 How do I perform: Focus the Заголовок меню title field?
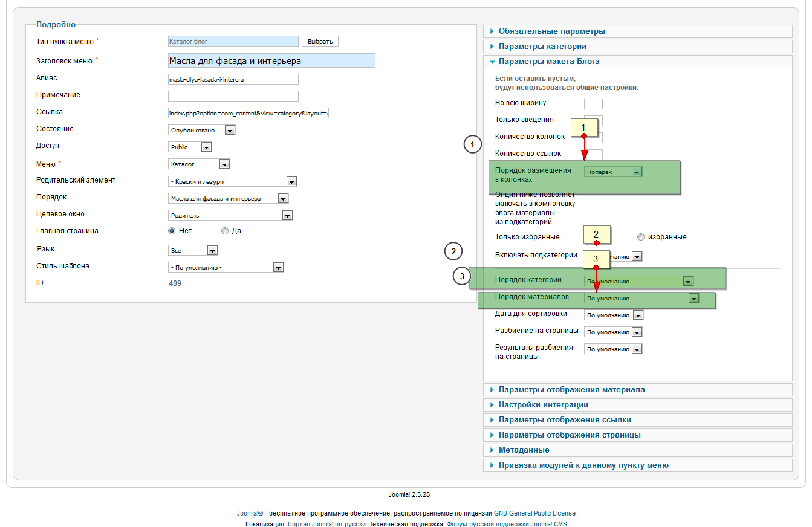click(x=271, y=60)
